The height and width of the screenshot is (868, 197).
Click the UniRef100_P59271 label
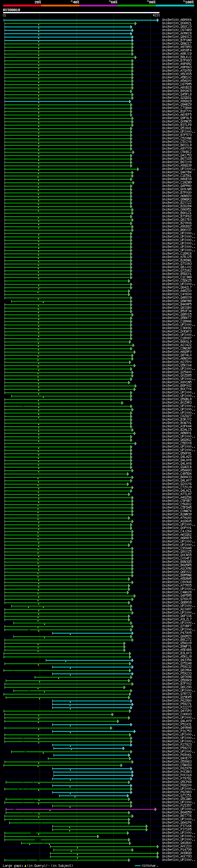tap(177, 704)
